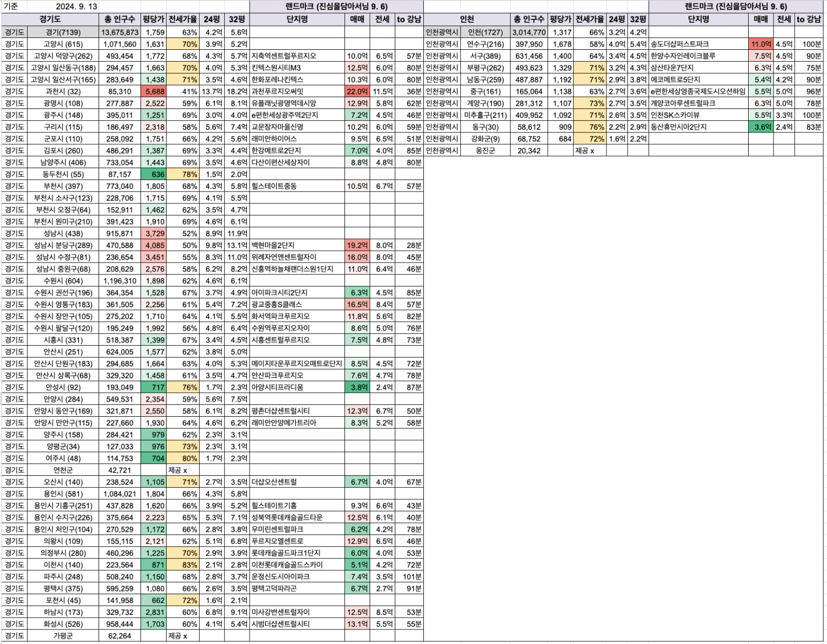Viewport: 827px width, 644px height.
Task: Click 고양시 (615) row label
Action: (63, 44)
